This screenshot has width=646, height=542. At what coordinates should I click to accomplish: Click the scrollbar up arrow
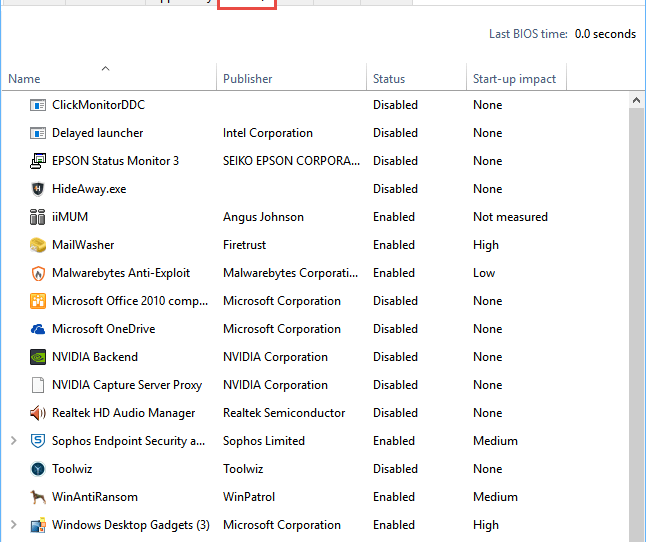click(x=637, y=100)
